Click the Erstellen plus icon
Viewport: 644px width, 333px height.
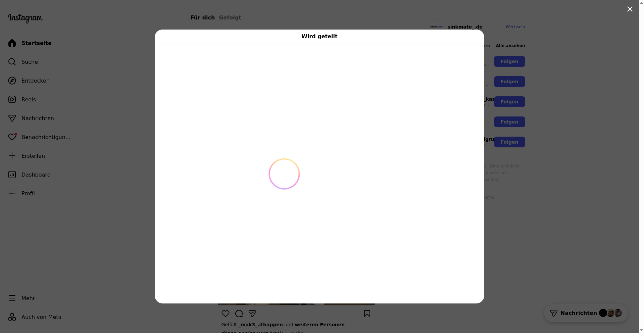(x=12, y=156)
